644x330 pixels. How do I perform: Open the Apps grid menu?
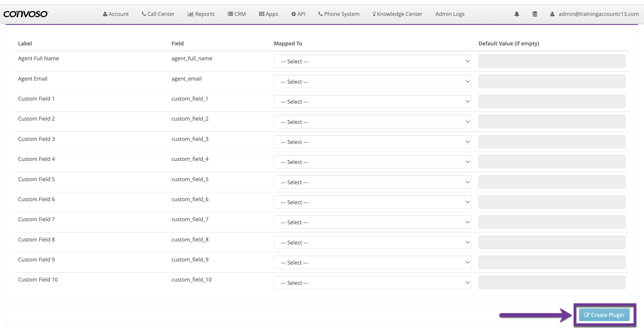point(268,14)
